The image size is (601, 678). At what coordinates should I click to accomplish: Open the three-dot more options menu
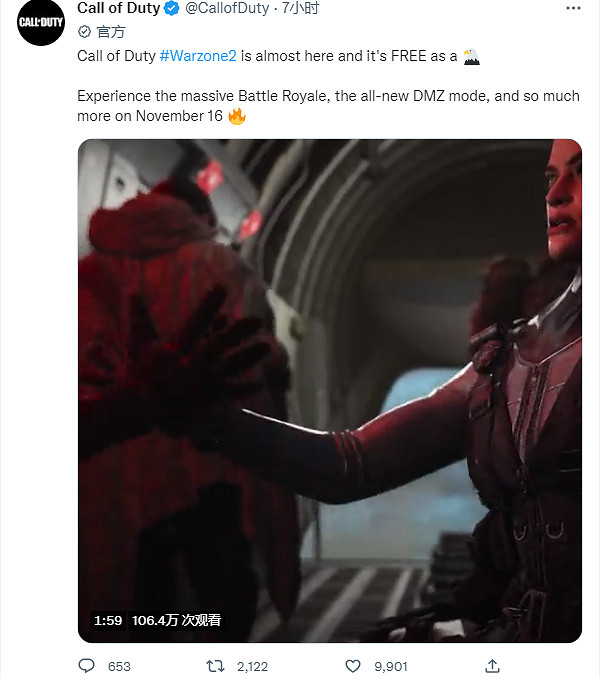coord(573,8)
